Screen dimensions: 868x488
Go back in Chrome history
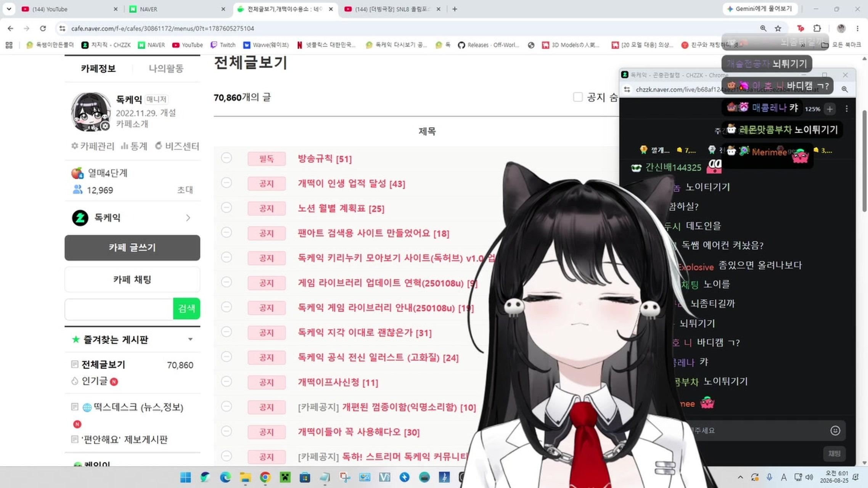[10, 28]
